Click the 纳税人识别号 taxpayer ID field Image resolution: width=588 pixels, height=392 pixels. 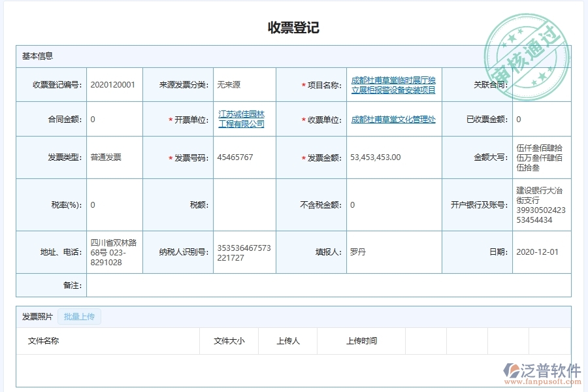(242, 252)
